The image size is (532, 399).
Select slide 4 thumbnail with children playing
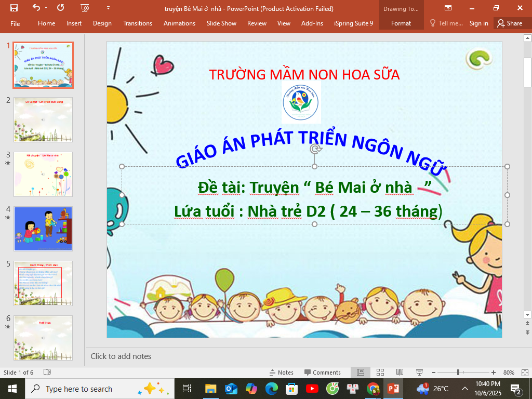pyautogui.click(x=43, y=229)
